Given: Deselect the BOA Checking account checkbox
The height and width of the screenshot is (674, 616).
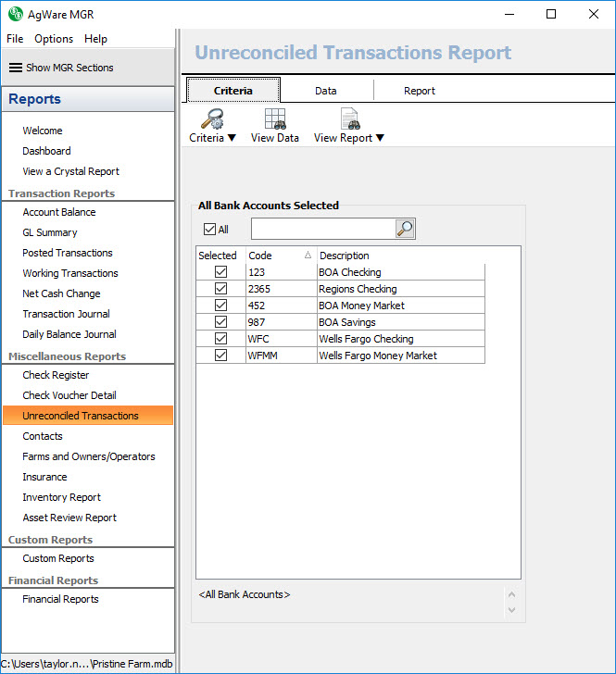Looking at the screenshot, I should click(x=220, y=272).
